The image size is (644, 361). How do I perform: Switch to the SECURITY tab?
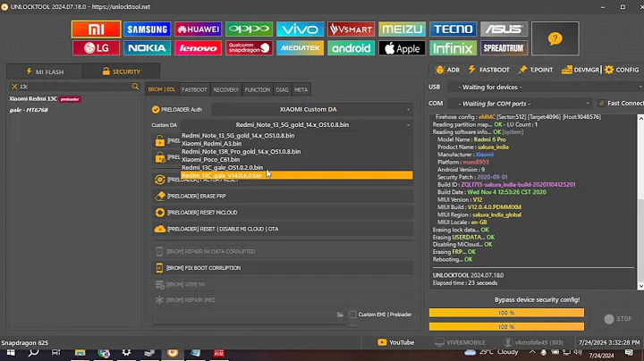click(x=121, y=71)
